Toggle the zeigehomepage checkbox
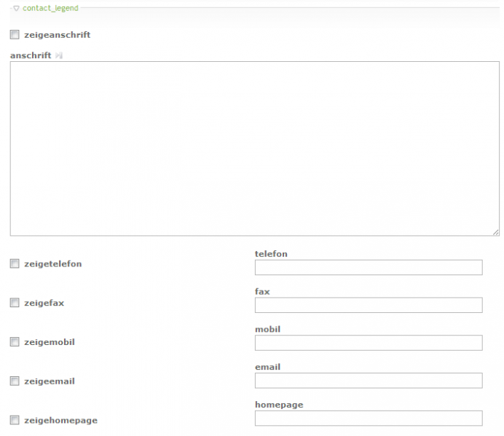Screen dimensions: 504x436 [15, 420]
